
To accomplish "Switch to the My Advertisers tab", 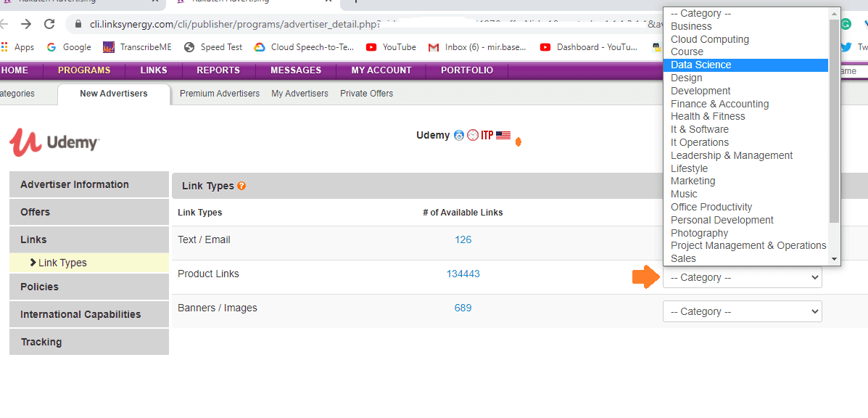I will pyautogui.click(x=299, y=94).
